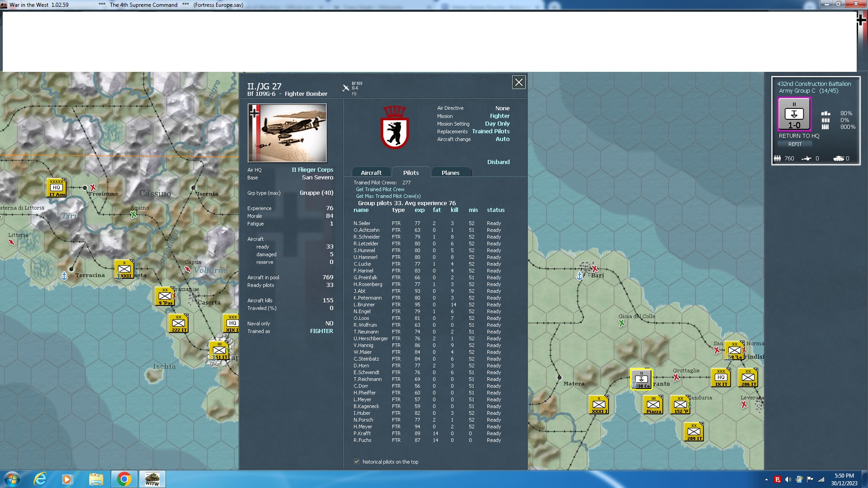Open the Air Directive setting None
868x488 pixels.
[503, 108]
